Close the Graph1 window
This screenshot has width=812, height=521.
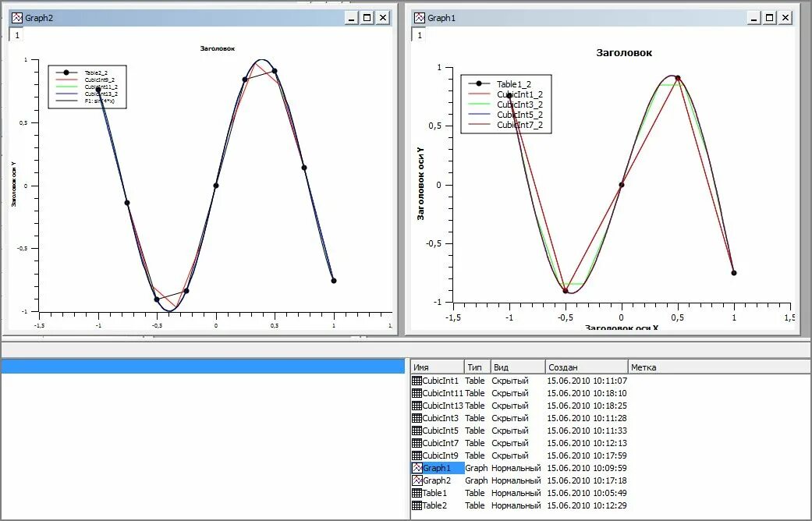(x=785, y=18)
